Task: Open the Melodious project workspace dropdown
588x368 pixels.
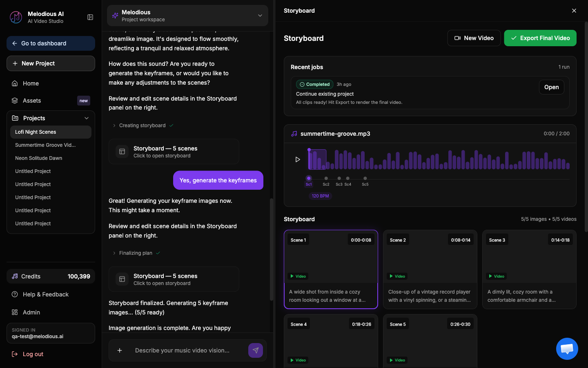Action: click(187, 16)
